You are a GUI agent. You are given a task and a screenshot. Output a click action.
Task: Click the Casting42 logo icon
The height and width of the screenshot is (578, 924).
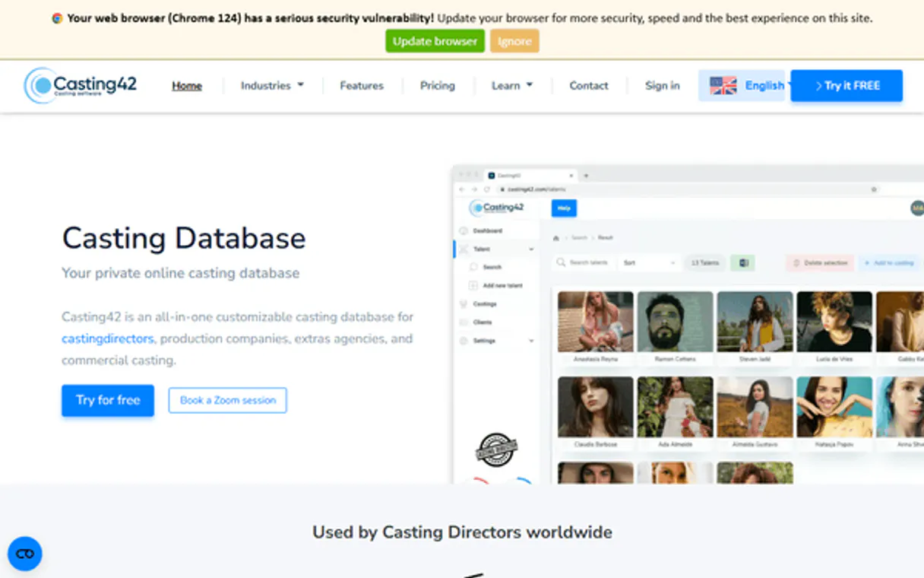[40, 85]
